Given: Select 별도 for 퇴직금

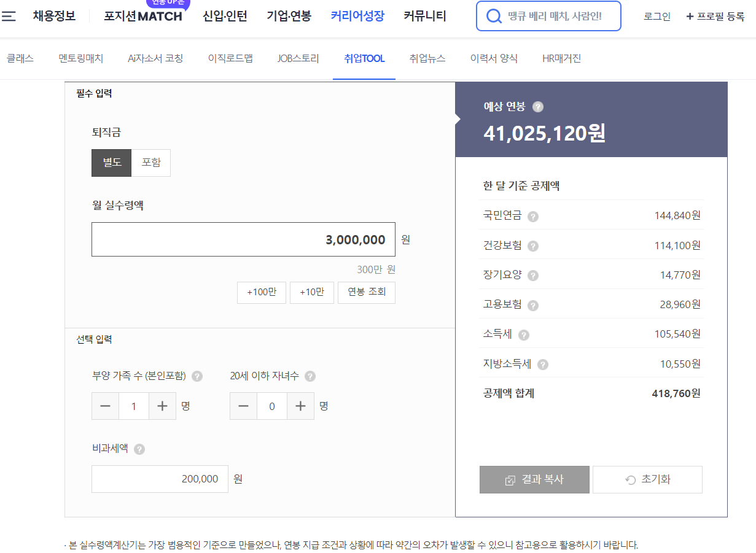Looking at the screenshot, I should [111, 163].
